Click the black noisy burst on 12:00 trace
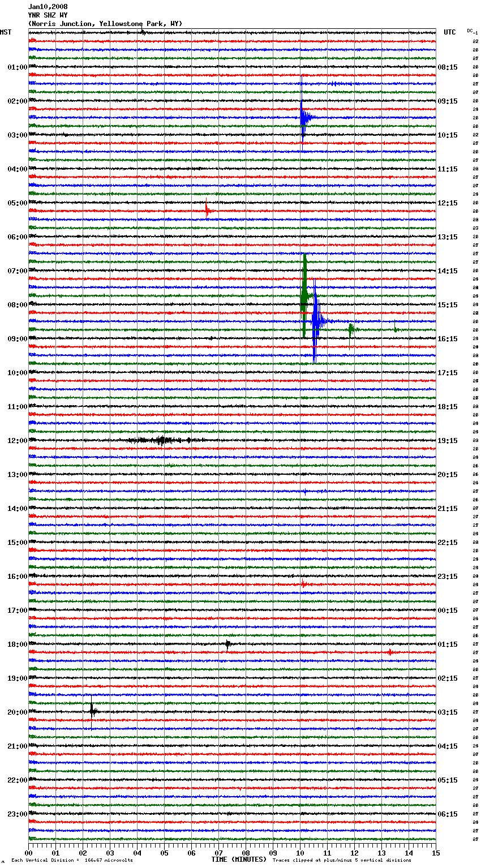This screenshot has height=868, width=481. click(164, 440)
